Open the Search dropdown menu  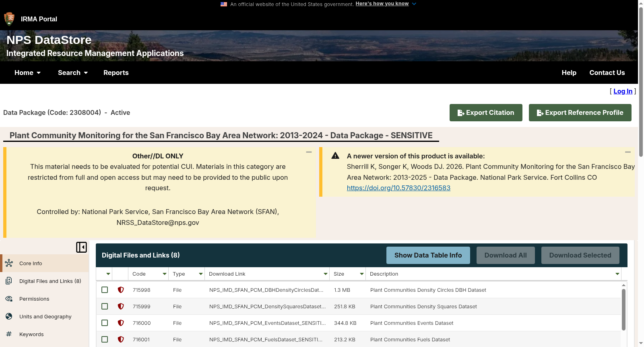coord(73,73)
